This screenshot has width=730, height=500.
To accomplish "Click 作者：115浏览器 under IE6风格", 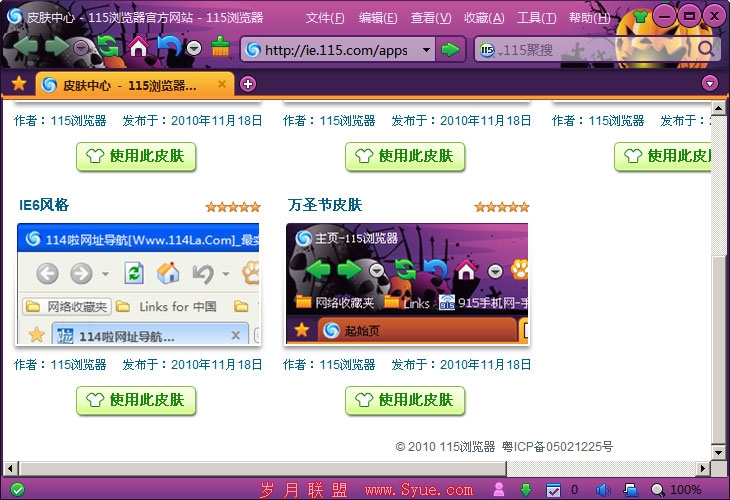I will coord(60,365).
